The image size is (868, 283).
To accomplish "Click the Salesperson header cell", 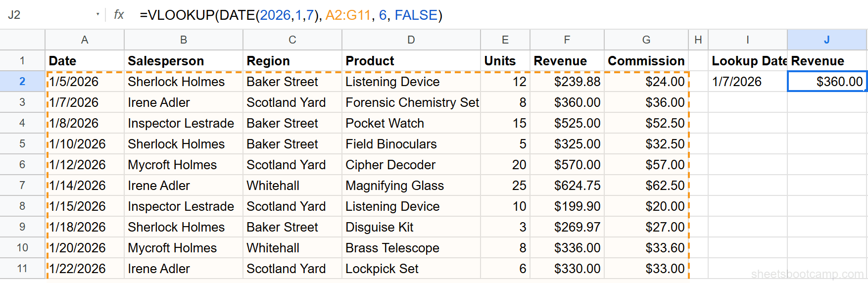I will [x=184, y=61].
